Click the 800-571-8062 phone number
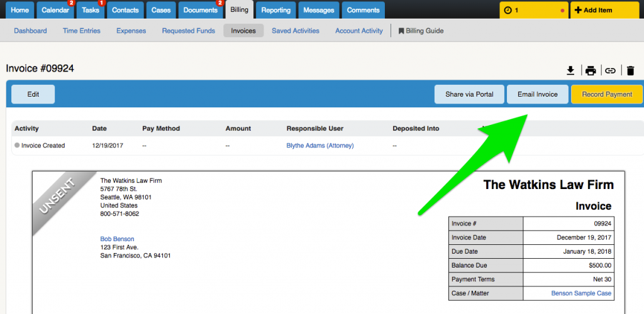The width and height of the screenshot is (644, 314). [x=119, y=214]
